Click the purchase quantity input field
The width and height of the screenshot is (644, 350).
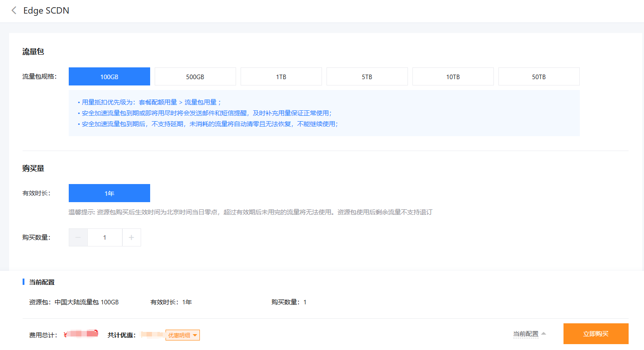point(105,237)
